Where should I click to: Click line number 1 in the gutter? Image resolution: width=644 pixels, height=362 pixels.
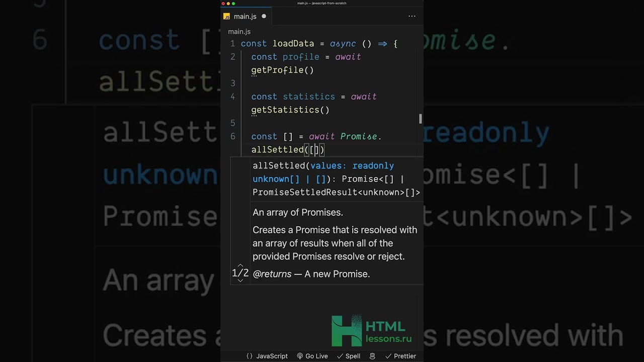click(232, 44)
